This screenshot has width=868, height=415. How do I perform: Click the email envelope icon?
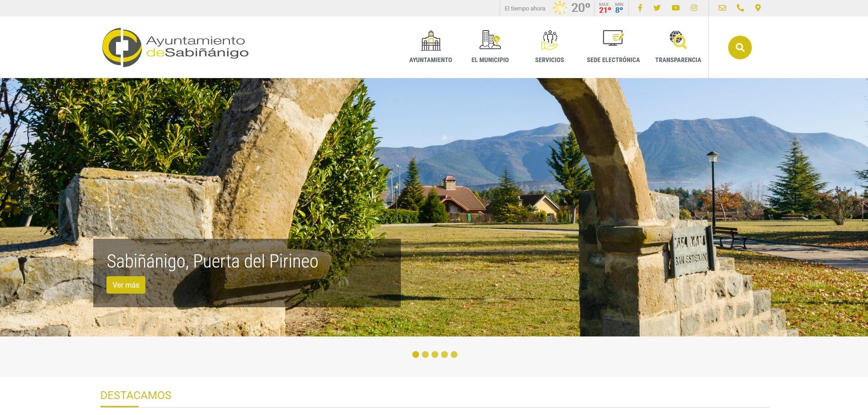[722, 8]
